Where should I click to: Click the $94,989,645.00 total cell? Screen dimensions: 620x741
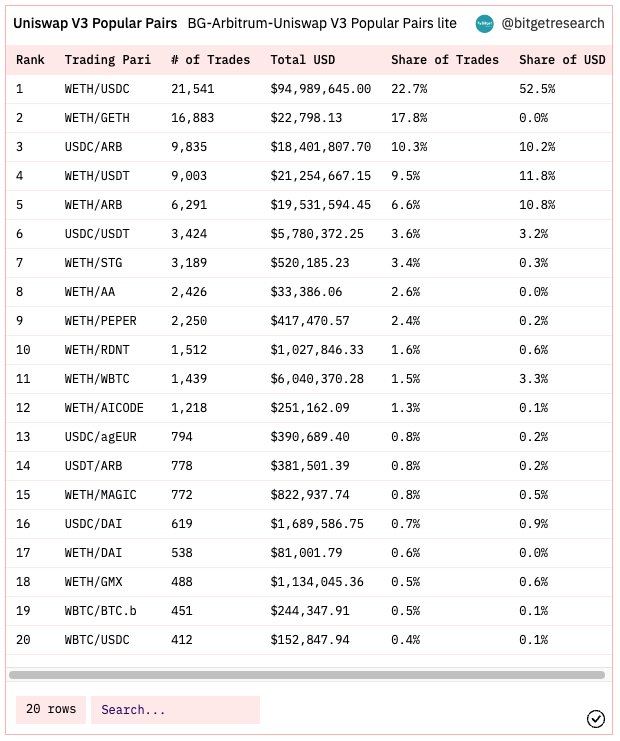click(x=320, y=89)
